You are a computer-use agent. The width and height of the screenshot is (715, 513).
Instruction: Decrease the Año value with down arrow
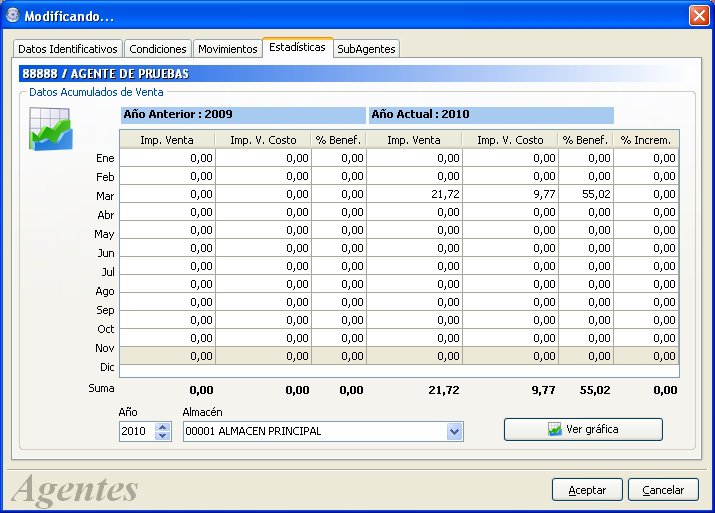[162, 435]
